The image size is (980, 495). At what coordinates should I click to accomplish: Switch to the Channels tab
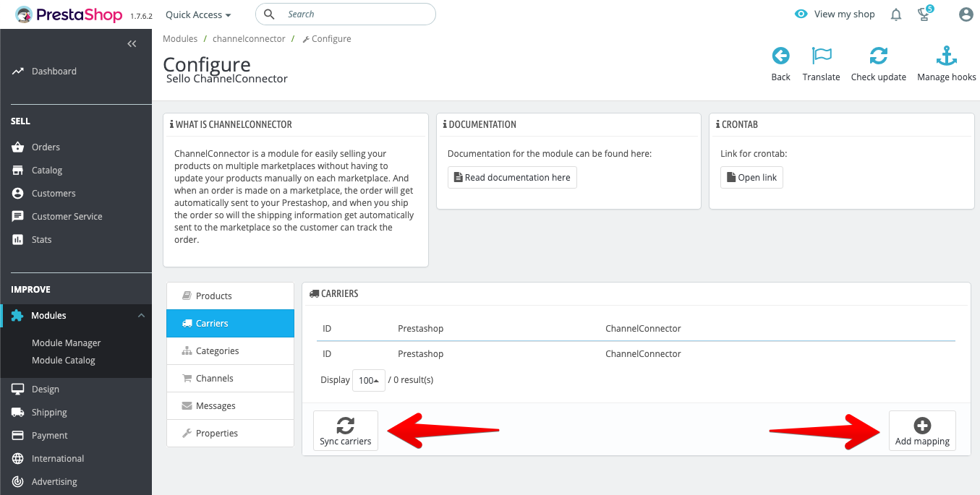point(231,379)
